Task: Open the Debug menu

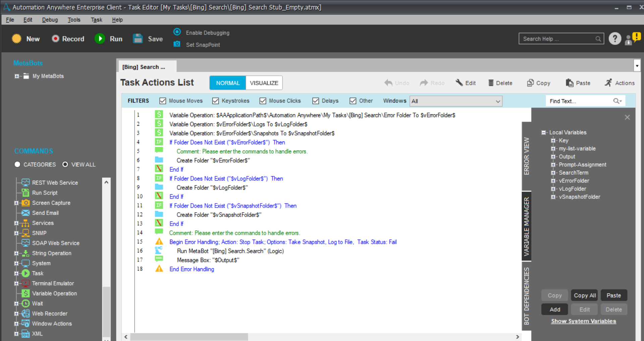Action: (50, 20)
